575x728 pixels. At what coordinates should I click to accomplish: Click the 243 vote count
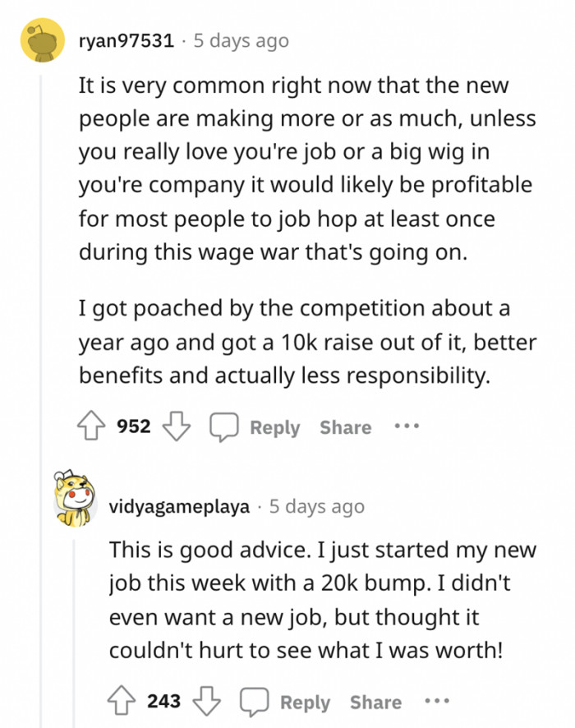pos(163,701)
